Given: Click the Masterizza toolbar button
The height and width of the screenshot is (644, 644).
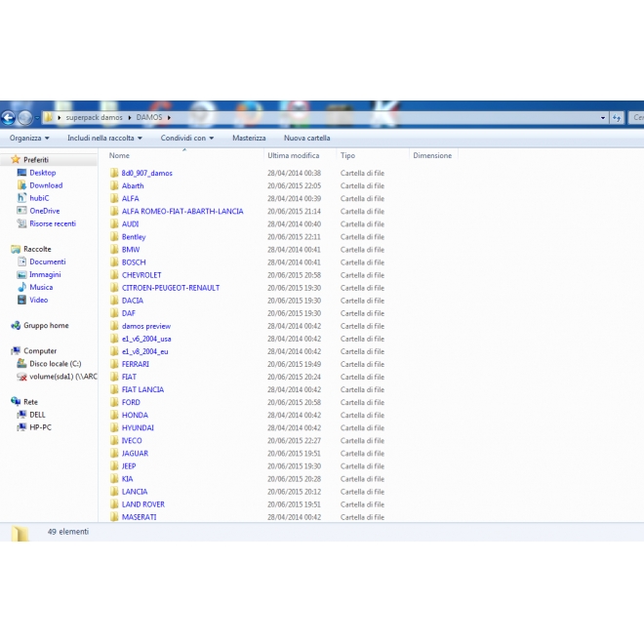Looking at the screenshot, I should pyautogui.click(x=249, y=138).
